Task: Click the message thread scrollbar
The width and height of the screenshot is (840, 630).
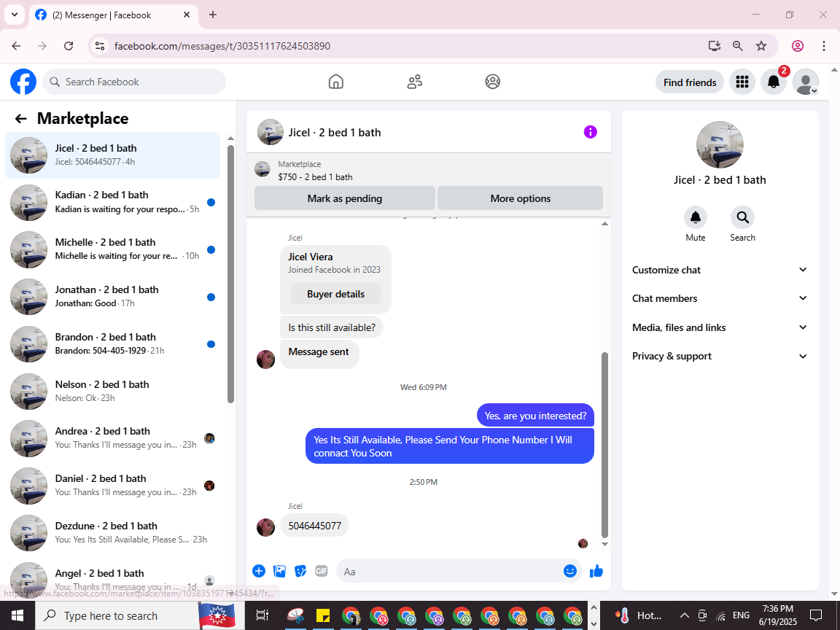Action: click(x=604, y=445)
